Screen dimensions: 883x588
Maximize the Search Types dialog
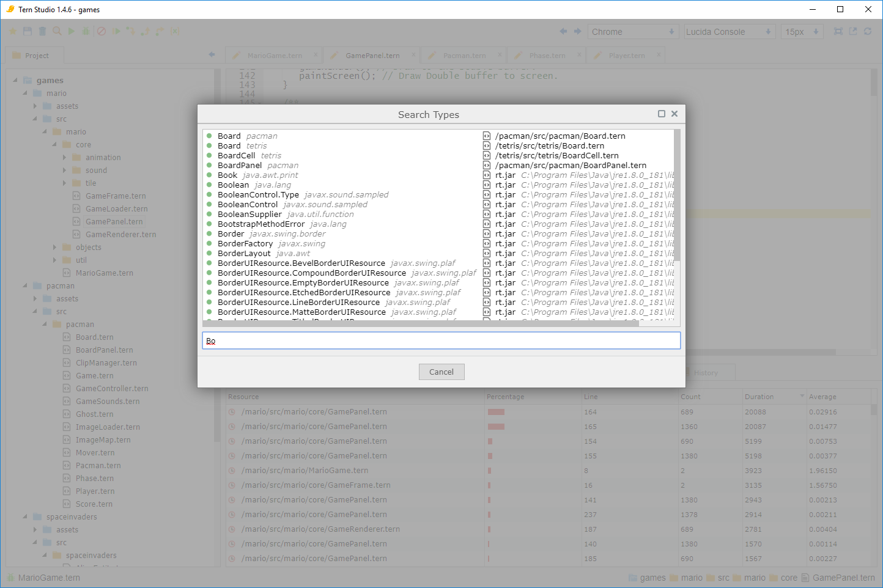[661, 114]
